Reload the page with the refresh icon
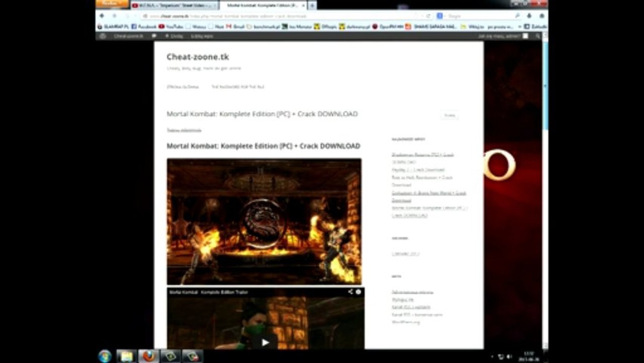Image resolution: width=644 pixels, height=363 pixels. tap(428, 16)
